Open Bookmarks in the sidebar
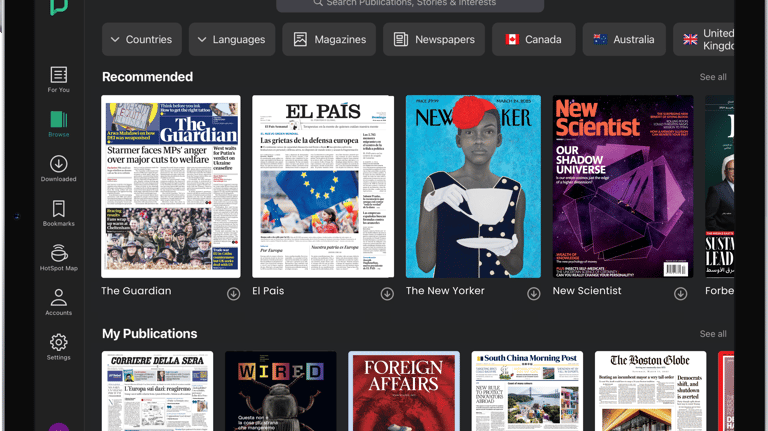Screen dimensions: 768x431 coord(58,213)
